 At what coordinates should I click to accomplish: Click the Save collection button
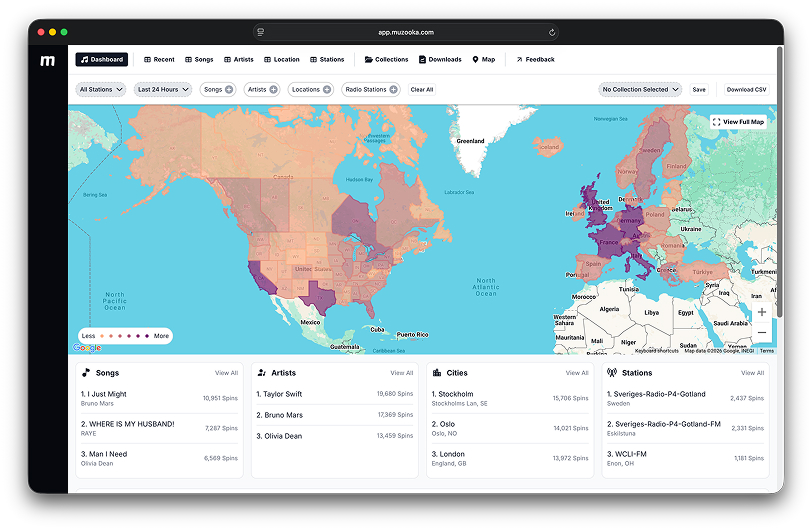coord(699,90)
